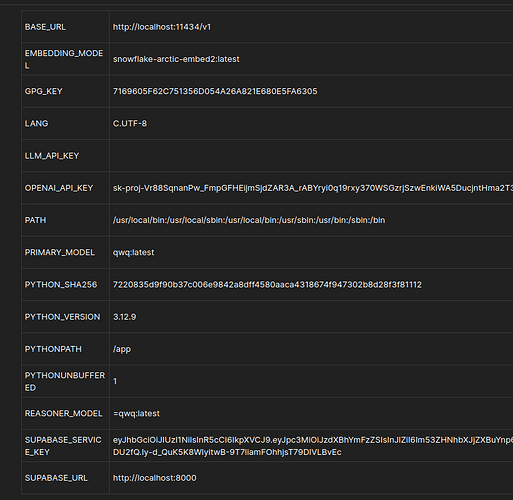Select the GPG_KEY hash value
The height and width of the screenshot is (500, 513).
coord(215,91)
